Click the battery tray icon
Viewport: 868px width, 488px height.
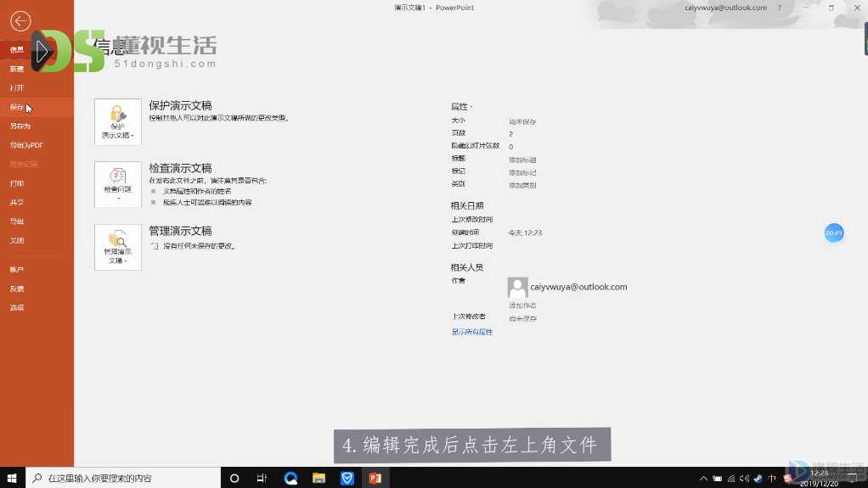pos(718,479)
